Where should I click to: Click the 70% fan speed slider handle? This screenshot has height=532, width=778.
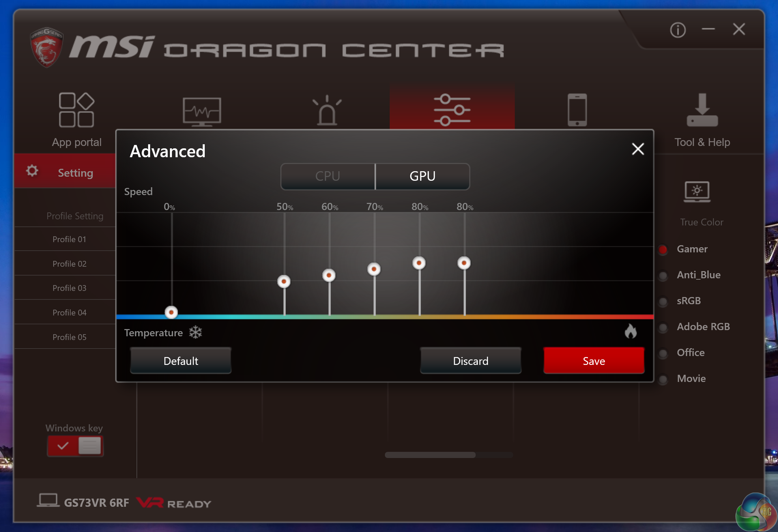tap(374, 269)
